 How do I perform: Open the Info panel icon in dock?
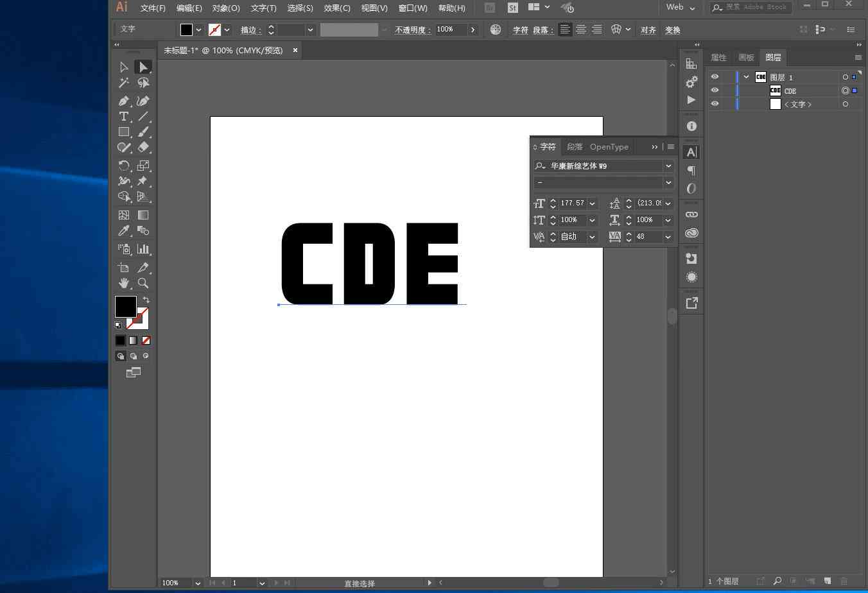[691, 126]
